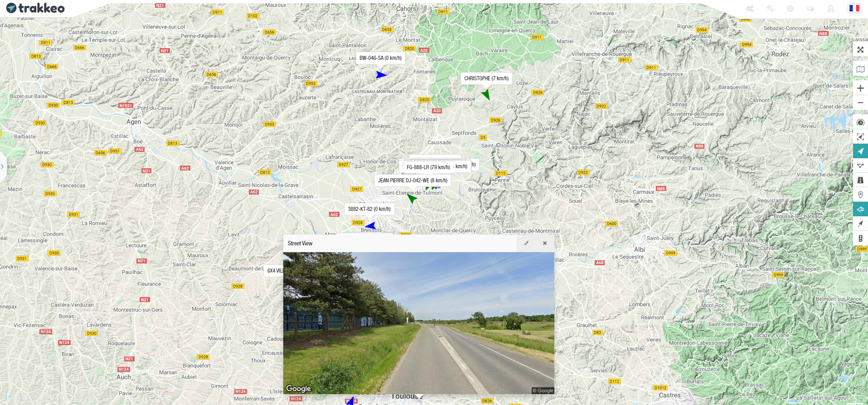Zoom in with the plus button
This screenshot has height=405, width=868.
click(860, 88)
